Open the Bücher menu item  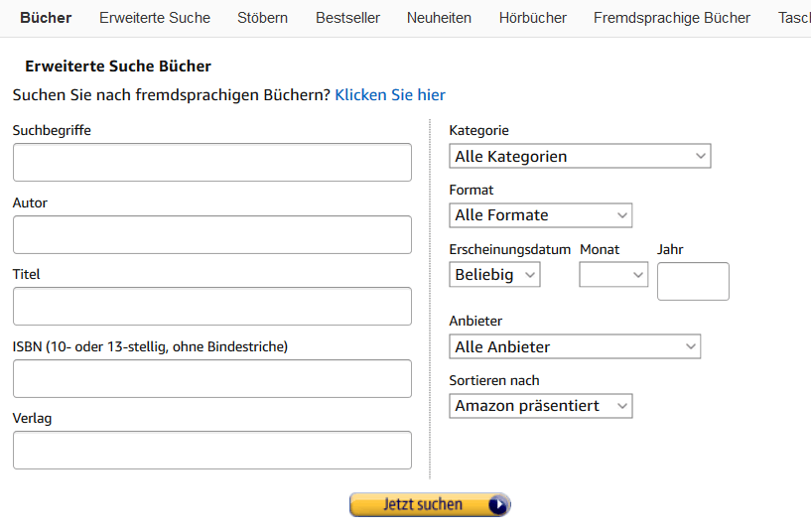tap(46, 18)
